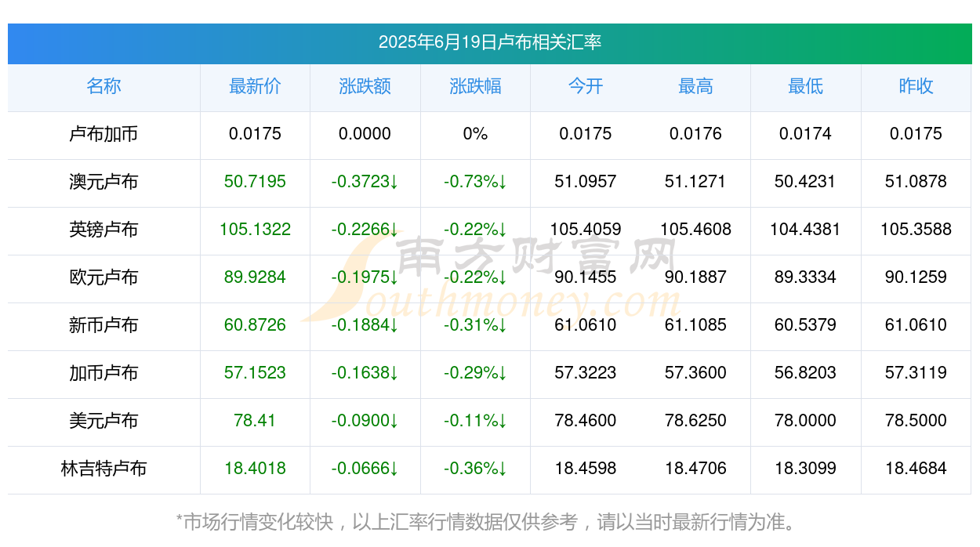Click opening price 51.0957 for 澳元卢布
This screenshot has height=547, width=980.
point(586,182)
